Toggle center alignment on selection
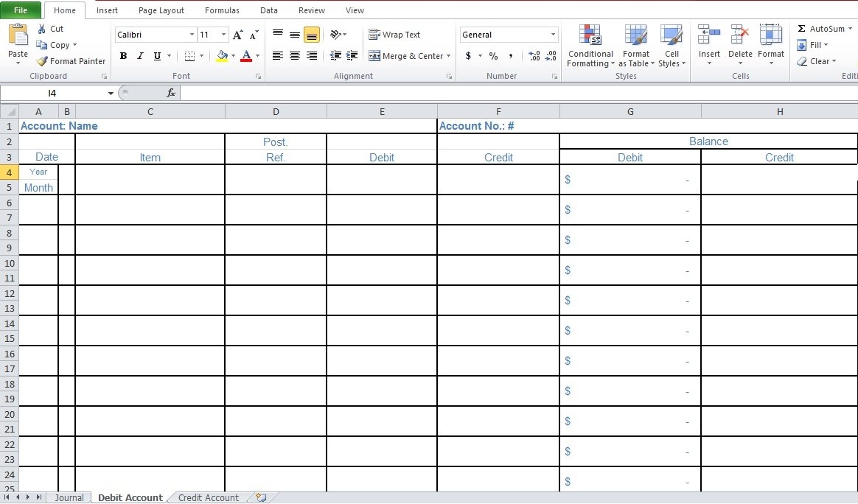This screenshot has width=858, height=504. [x=294, y=55]
